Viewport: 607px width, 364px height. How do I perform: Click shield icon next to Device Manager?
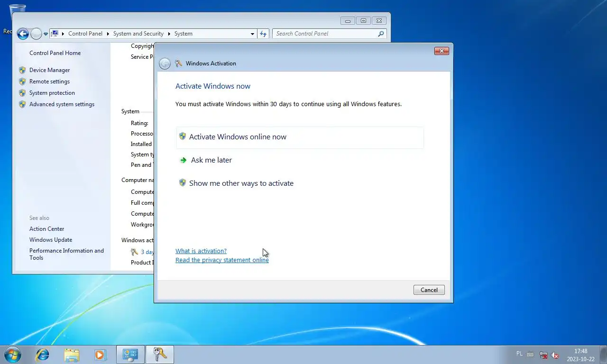pos(22,70)
